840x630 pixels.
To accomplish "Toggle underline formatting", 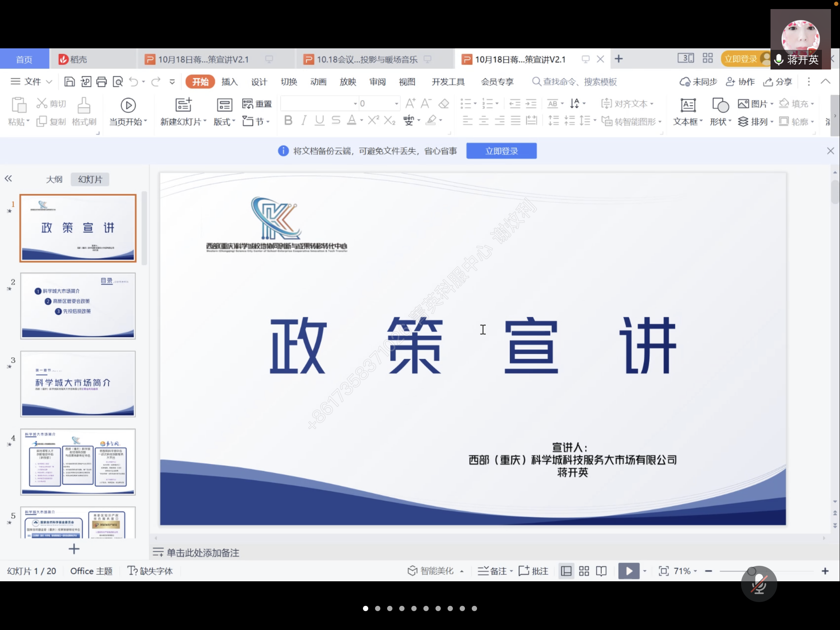I will (319, 120).
